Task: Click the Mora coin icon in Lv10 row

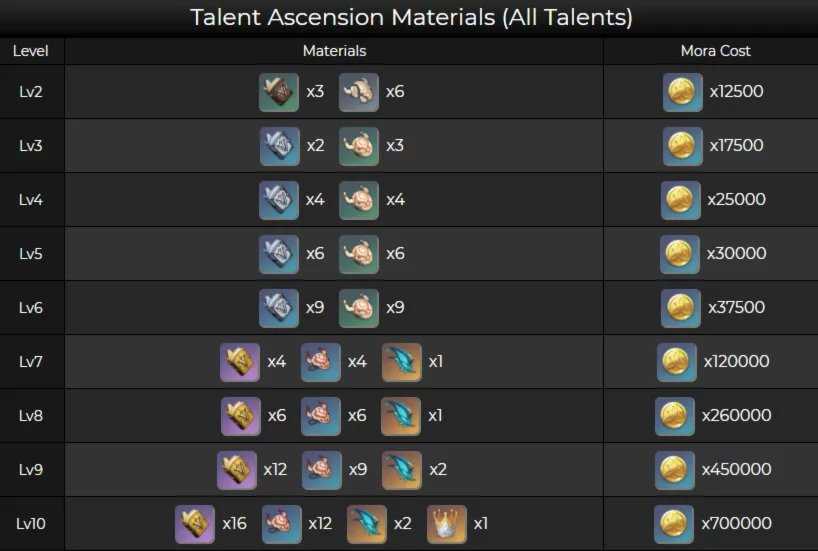Action: 674,524
